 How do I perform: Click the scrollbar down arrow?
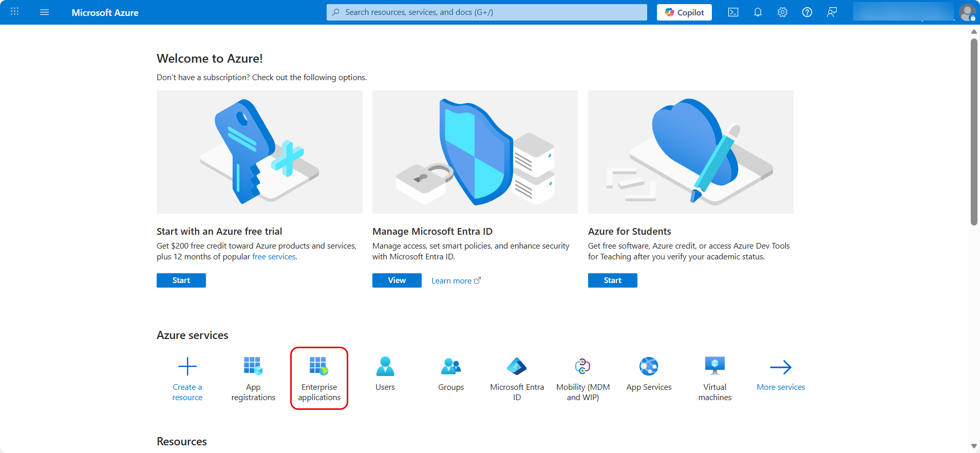(974, 446)
